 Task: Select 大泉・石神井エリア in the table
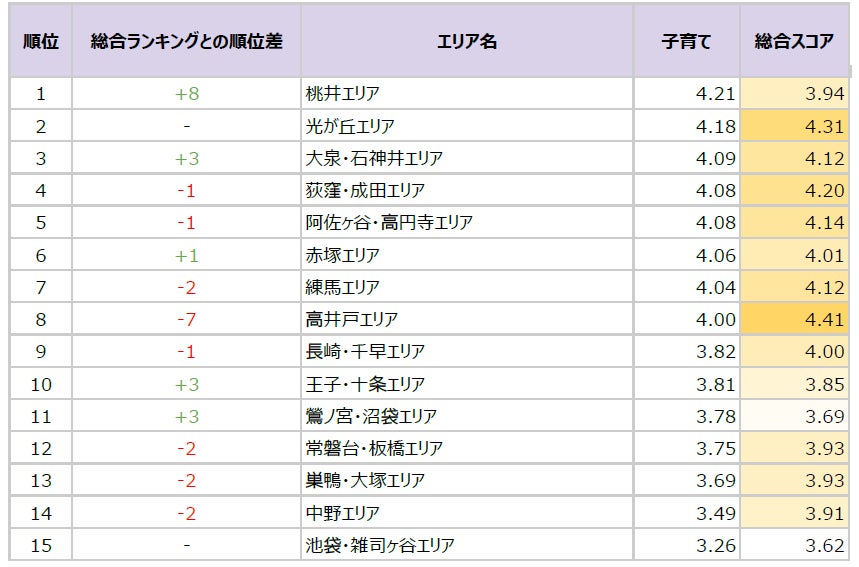(374, 158)
